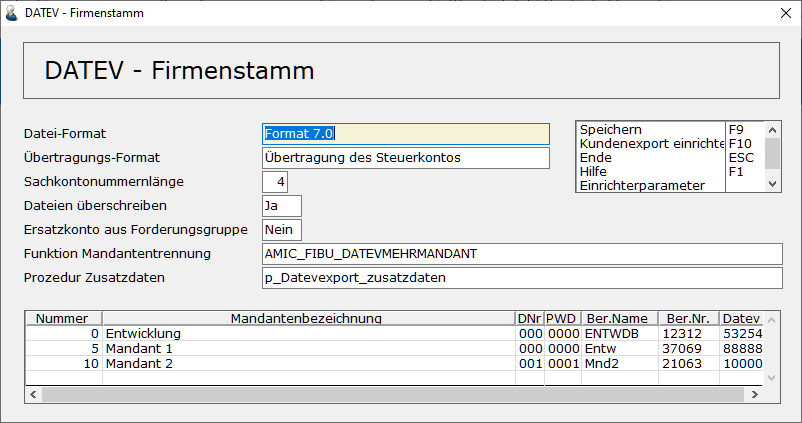The height and width of the screenshot is (423, 802).
Task: Click the Datev cell starting 10000
Action: [x=741, y=363]
